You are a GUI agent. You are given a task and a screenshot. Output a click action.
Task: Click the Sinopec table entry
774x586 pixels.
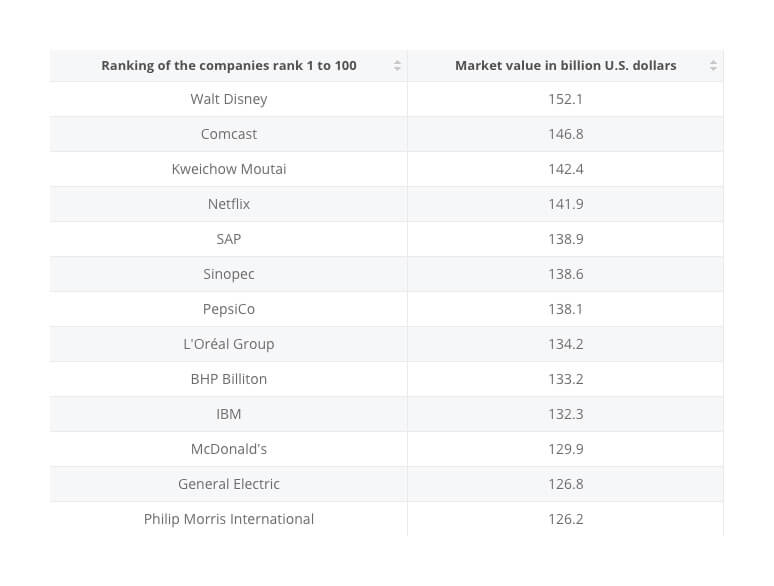229,274
